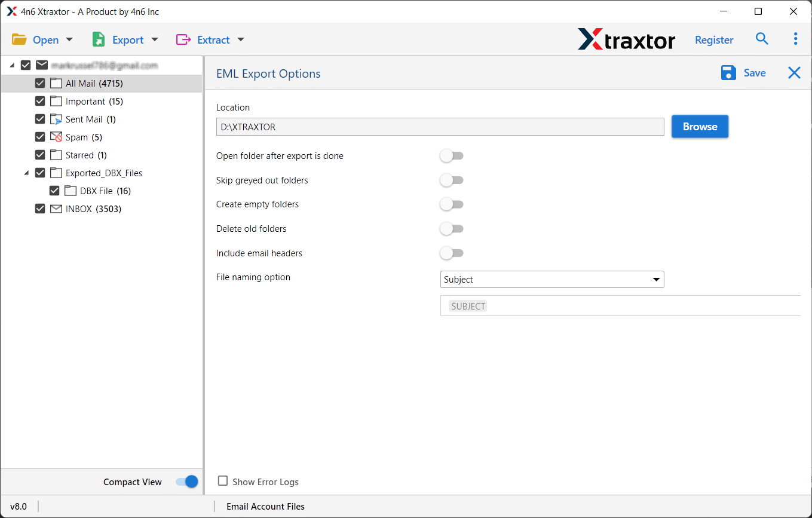Open search using the magnifier icon
The image size is (812, 518).
pyautogui.click(x=762, y=39)
